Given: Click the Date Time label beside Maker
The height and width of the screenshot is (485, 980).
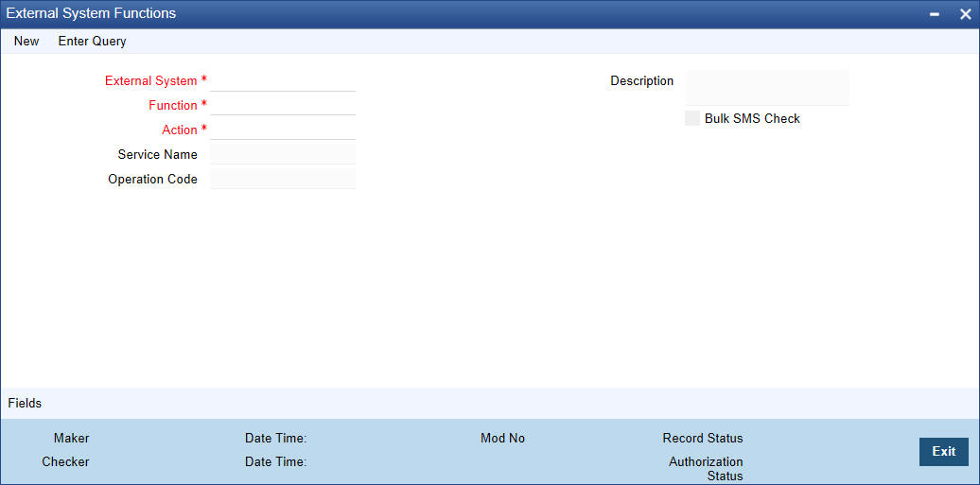Looking at the screenshot, I should (275, 438).
